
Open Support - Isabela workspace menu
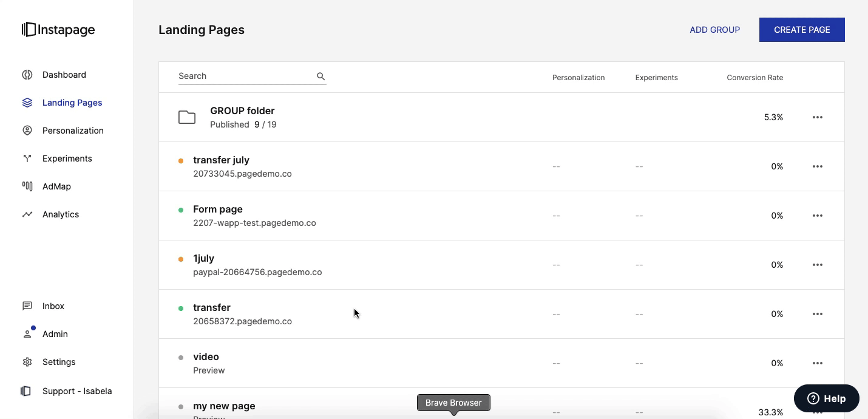tap(77, 391)
